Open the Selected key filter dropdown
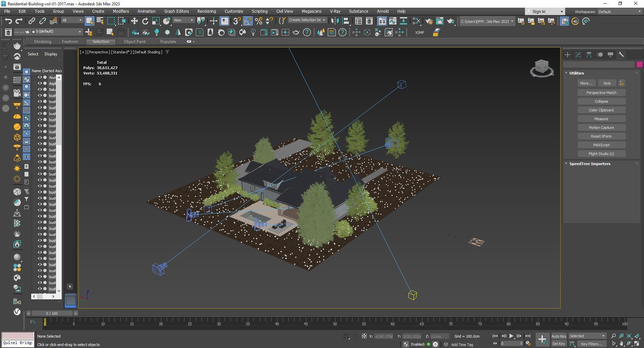 587,336
